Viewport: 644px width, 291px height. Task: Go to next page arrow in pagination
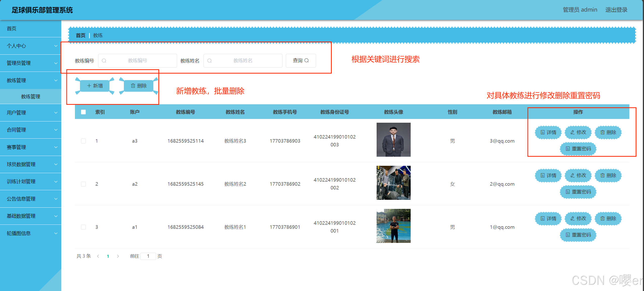118,256
